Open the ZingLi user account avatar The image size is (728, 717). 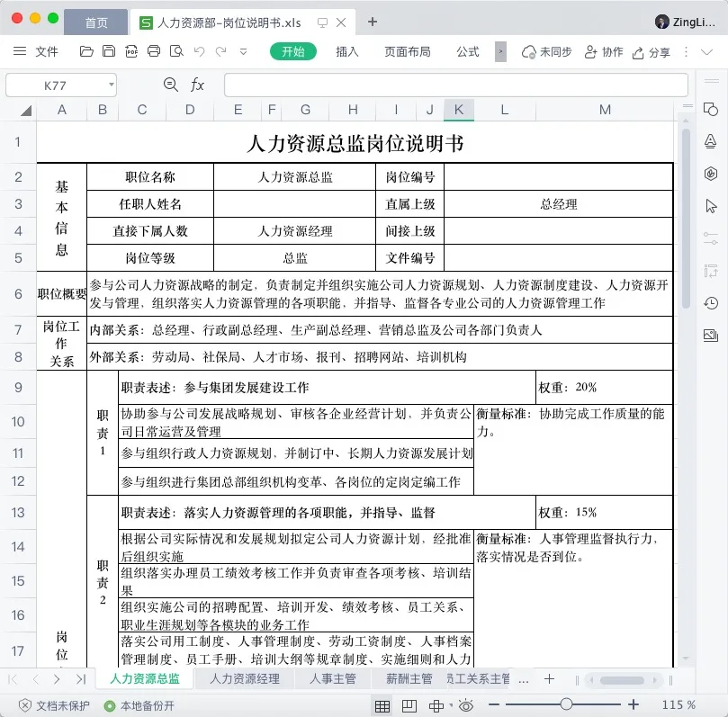pos(661,22)
